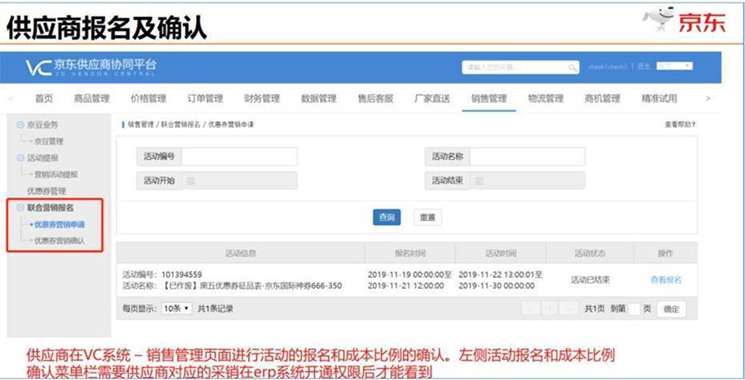The height and width of the screenshot is (380, 745).
Task: Click the VC 京东供应商协同平台 logo
Action: tap(91, 67)
